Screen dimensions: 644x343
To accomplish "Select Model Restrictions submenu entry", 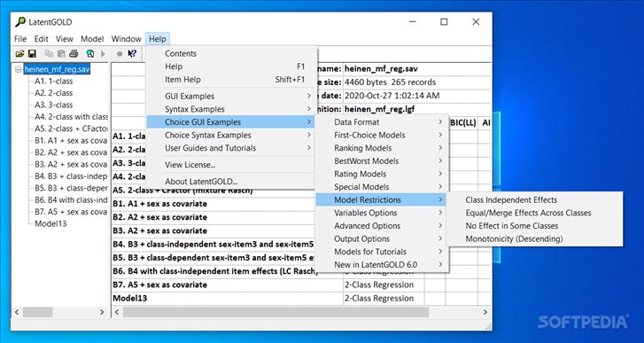I will [x=382, y=200].
